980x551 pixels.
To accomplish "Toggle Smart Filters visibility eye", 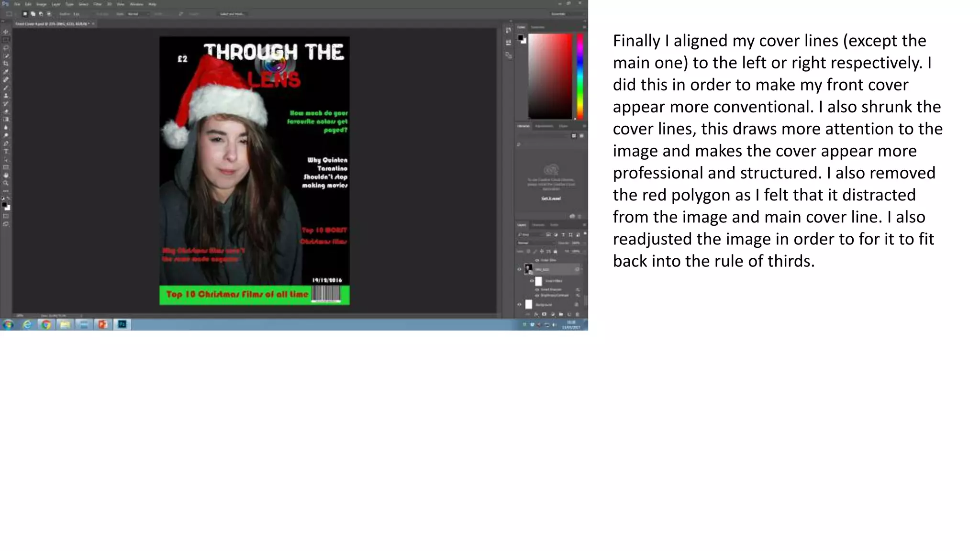I will click(532, 281).
